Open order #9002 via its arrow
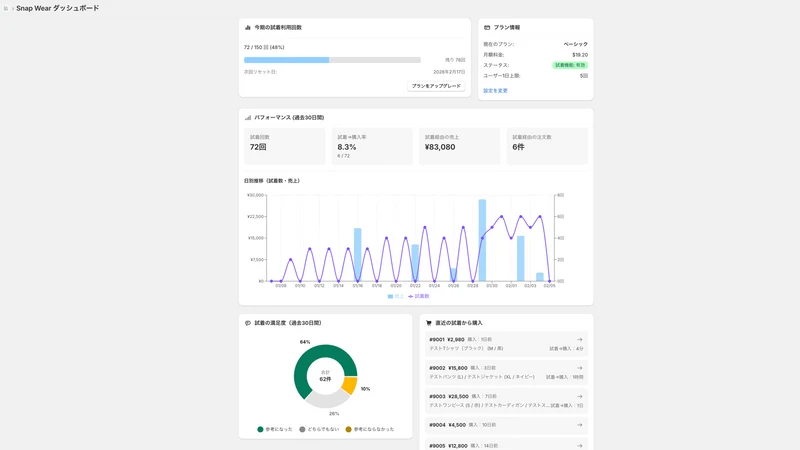Image resolution: width=800 pixels, height=450 pixels. click(x=580, y=368)
